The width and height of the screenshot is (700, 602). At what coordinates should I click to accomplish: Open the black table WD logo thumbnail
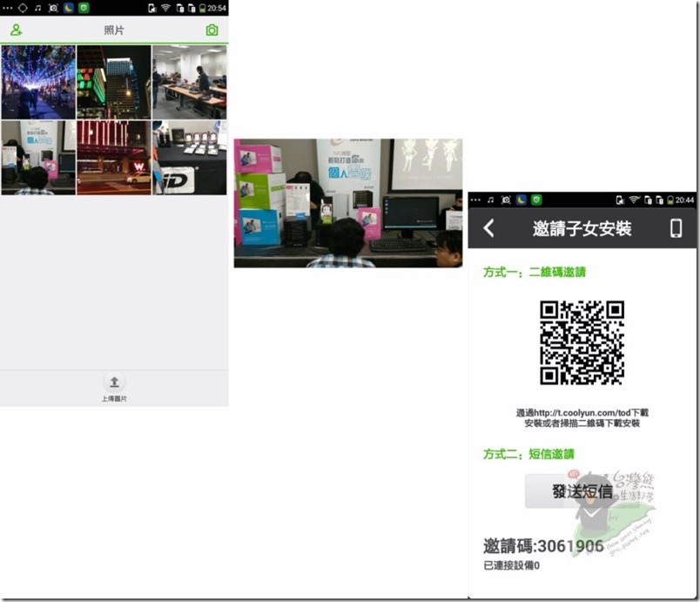(189, 158)
